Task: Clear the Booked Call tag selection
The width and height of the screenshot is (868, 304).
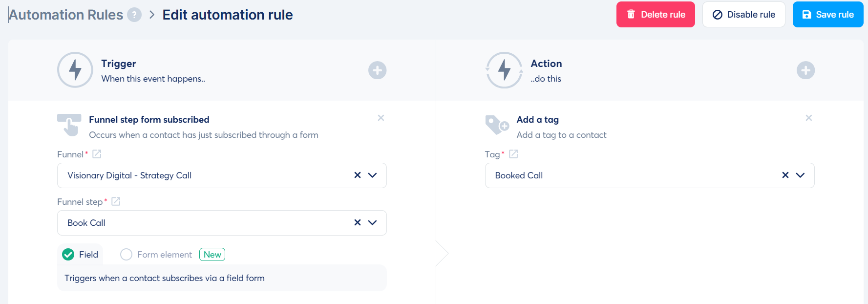Action: click(785, 175)
